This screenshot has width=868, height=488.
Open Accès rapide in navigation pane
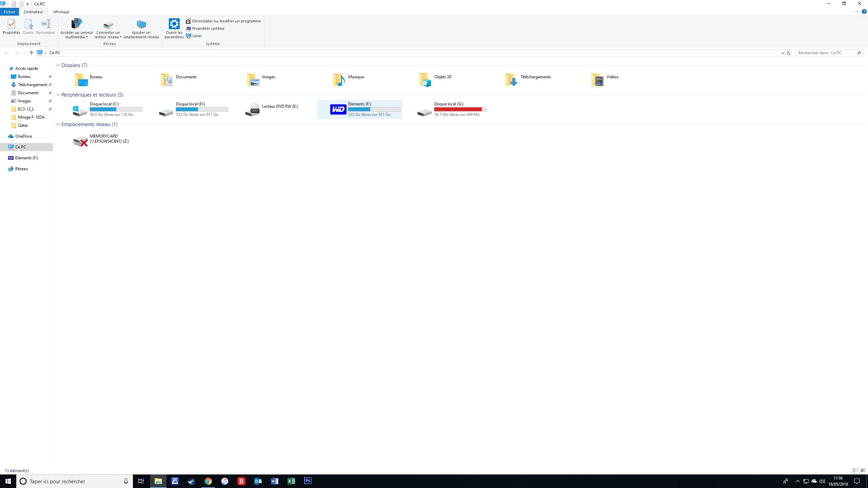click(x=26, y=68)
